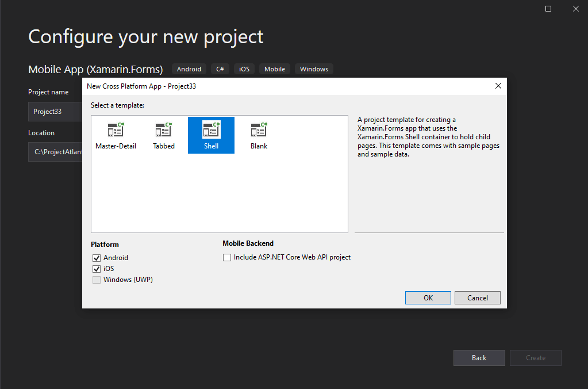
Task: Select the Shell template
Action: [x=211, y=135]
